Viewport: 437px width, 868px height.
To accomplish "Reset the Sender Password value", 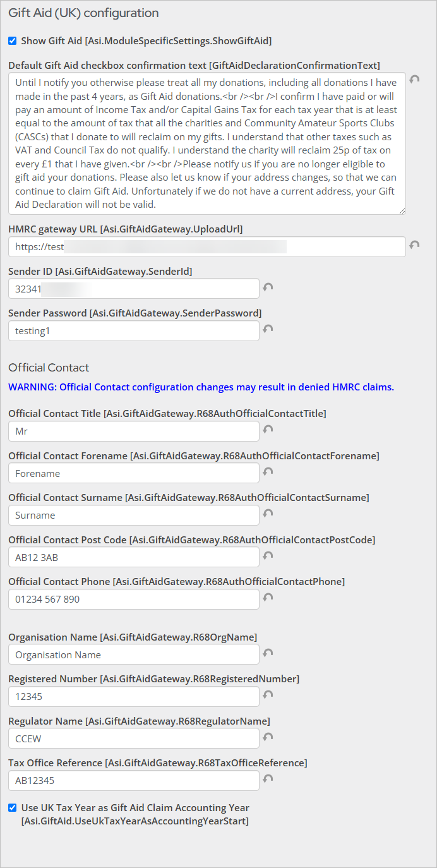I will point(268,329).
